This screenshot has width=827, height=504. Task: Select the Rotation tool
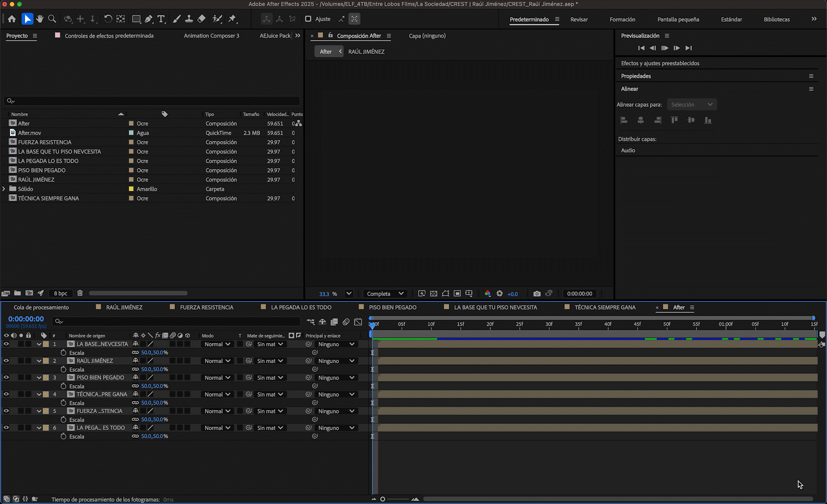(x=108, y=19)
